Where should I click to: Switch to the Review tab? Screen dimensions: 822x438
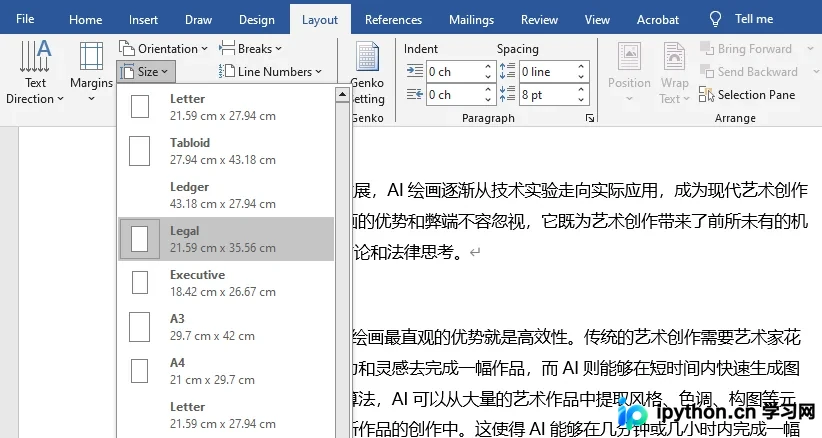[x=539, y=20]
